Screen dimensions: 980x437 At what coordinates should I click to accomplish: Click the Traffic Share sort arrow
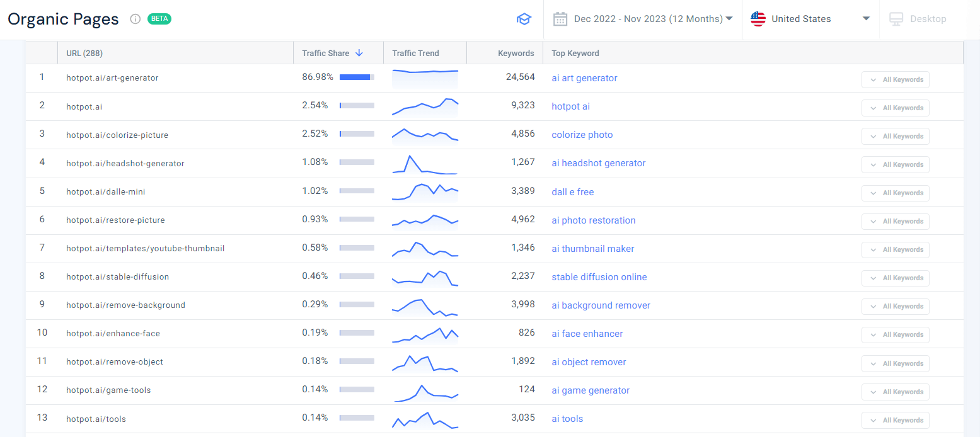click(x=359, y=53)
